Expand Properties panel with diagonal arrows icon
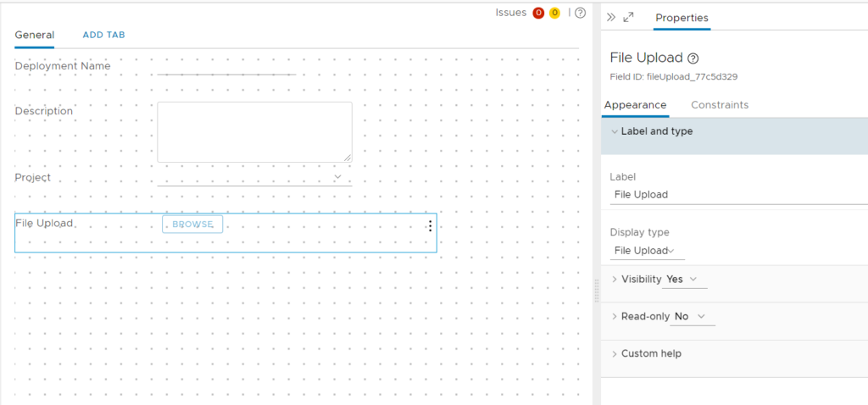This screenshot has height=405, width=868. (629, 17)
